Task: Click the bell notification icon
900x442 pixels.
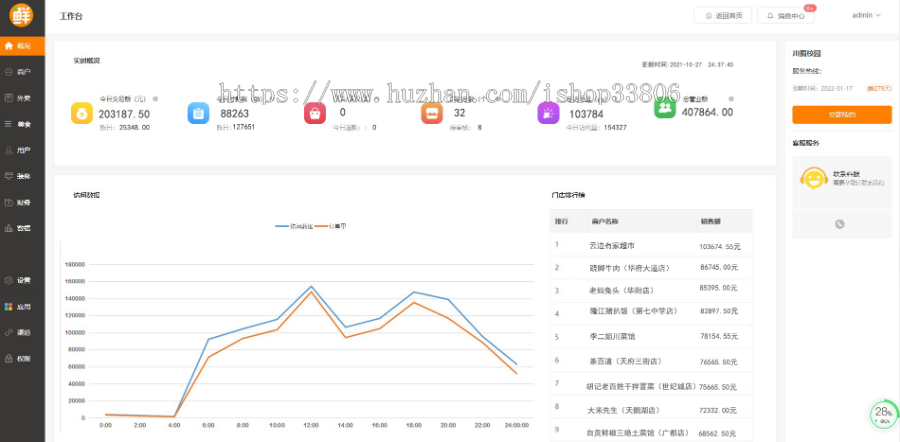Action: pyautogui.click(x=770, y=16)
